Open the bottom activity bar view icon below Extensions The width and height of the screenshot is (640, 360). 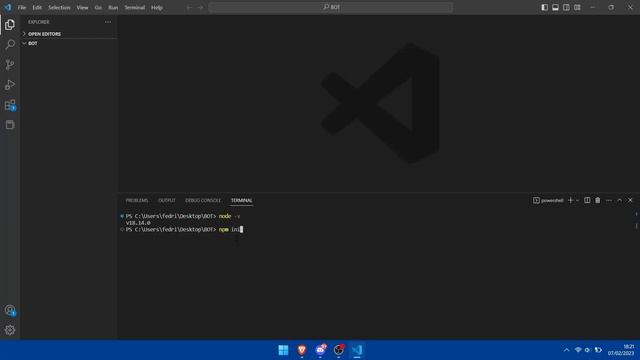pyautogui.click(x=10, y=125)
